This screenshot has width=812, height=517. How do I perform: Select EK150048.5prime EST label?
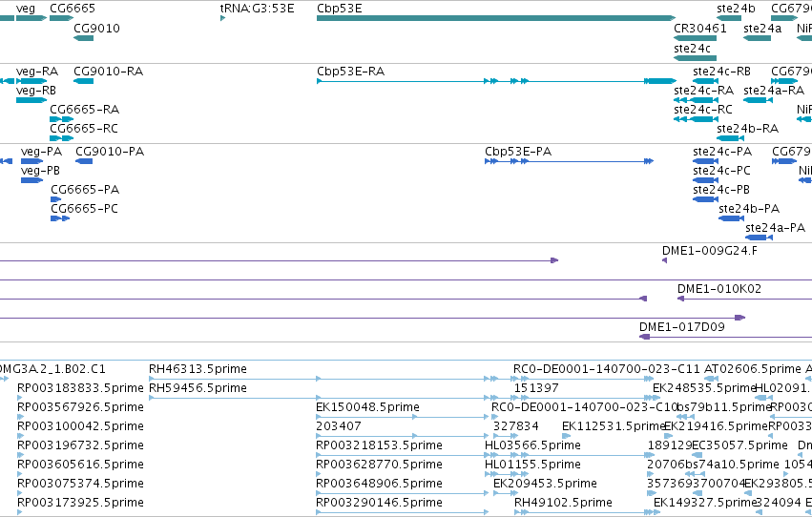367,407
